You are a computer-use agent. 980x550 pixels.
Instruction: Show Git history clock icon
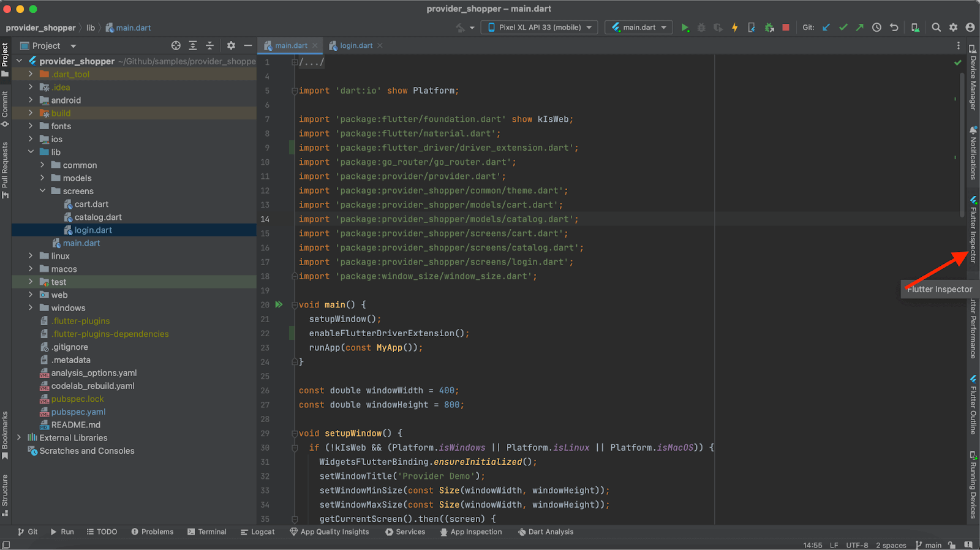876,28
